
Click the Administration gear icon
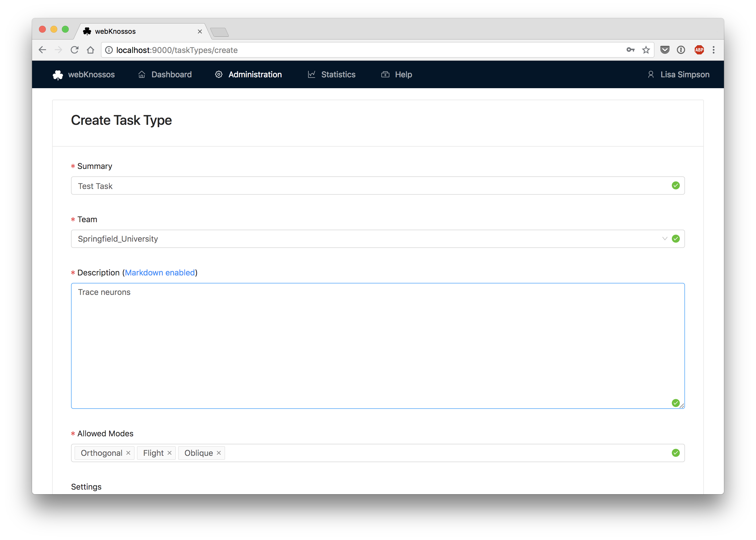point(218,74)
